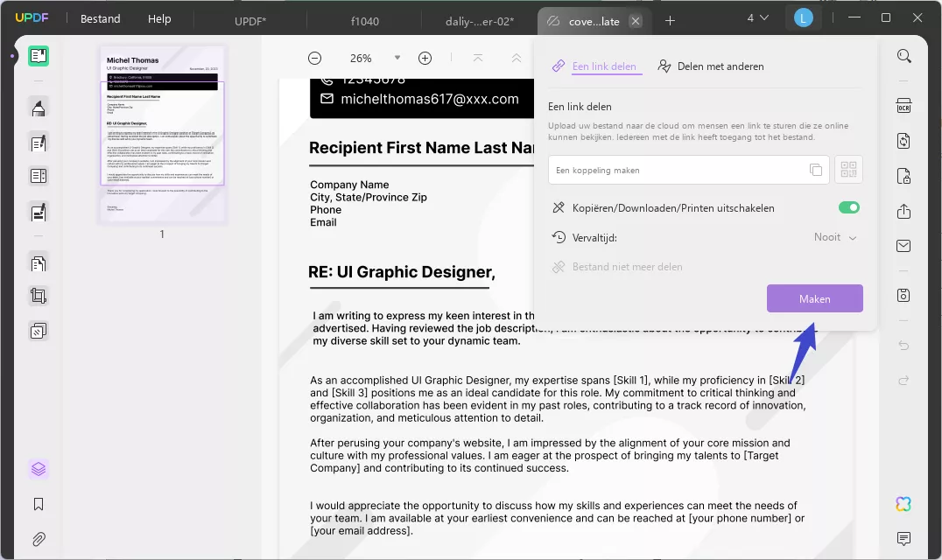Send file by email icon

(904, 246)
